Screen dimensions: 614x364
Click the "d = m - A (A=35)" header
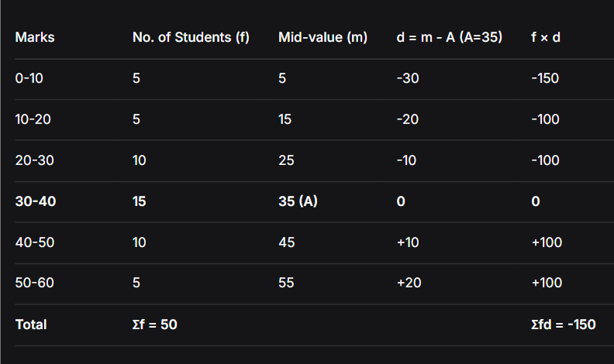(449, 38)
